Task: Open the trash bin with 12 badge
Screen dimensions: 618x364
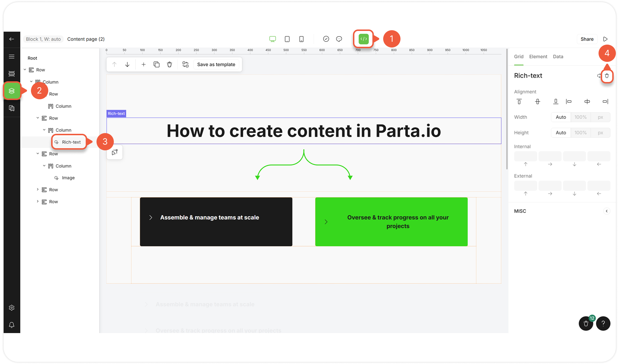Action: pos(586,323)
